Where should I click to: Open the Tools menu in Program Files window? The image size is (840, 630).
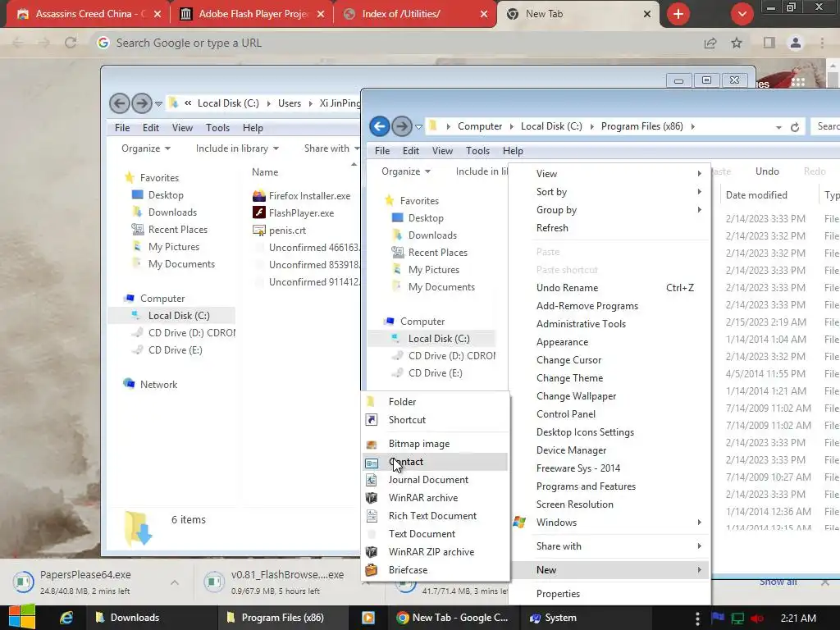point(478,151)
